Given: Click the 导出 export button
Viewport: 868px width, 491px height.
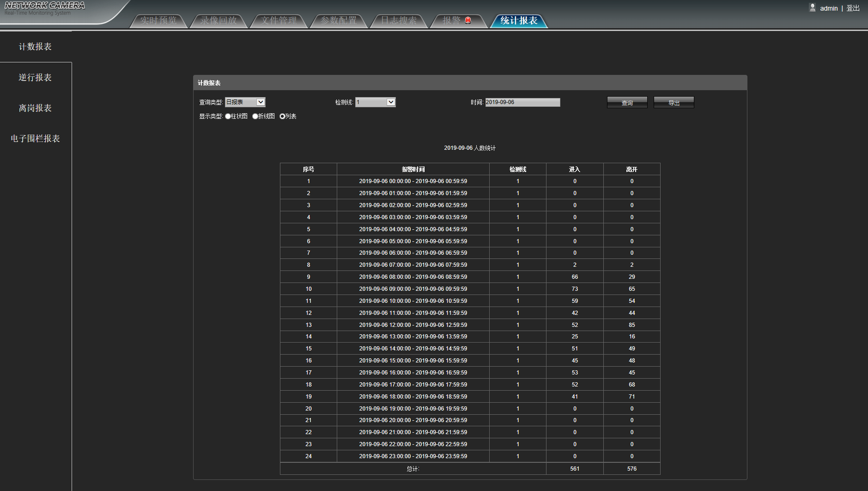Looking at the screenshot, I should pyautogui.click(x=674, y=103).
